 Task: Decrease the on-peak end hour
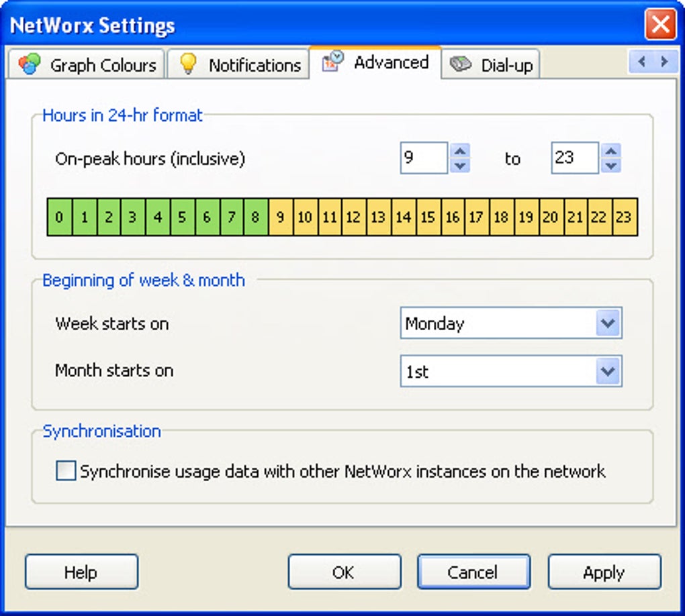(611, 166)
